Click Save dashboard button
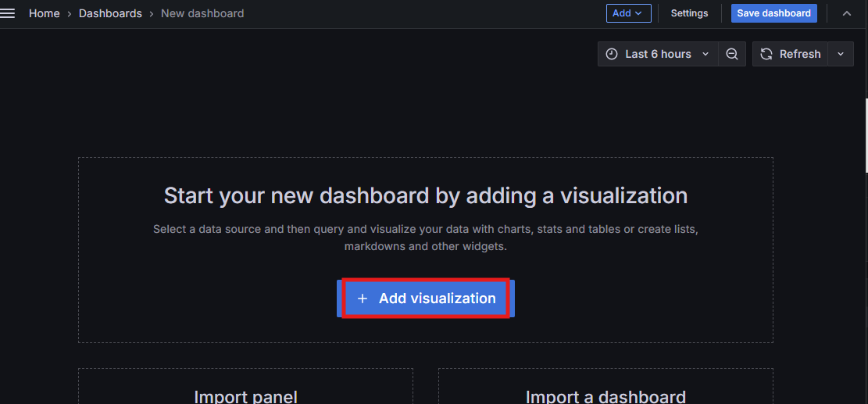 [774, 13]
